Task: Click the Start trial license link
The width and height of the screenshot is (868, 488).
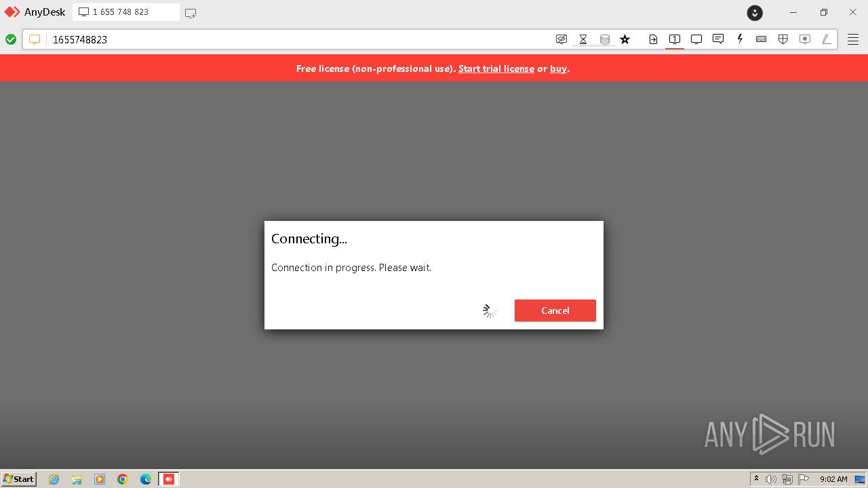Action: 496,68
